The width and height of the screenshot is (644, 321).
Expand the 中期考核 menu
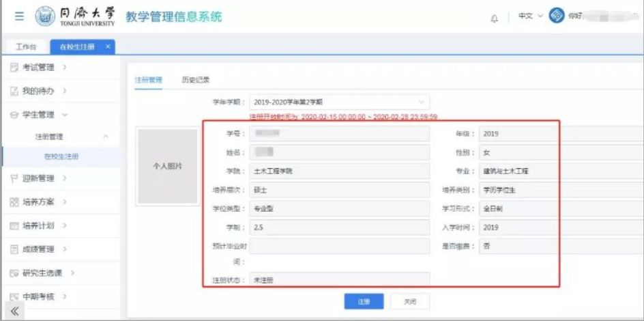pos(65,296)
